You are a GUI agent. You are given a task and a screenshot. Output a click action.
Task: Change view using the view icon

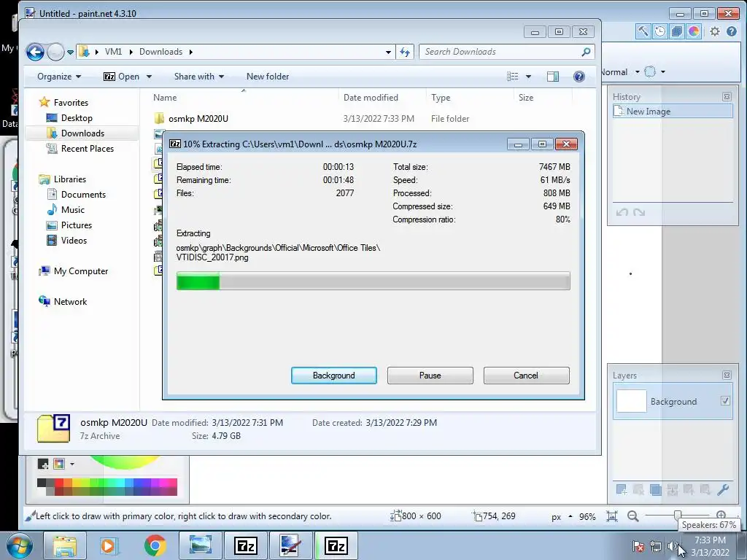513,77
